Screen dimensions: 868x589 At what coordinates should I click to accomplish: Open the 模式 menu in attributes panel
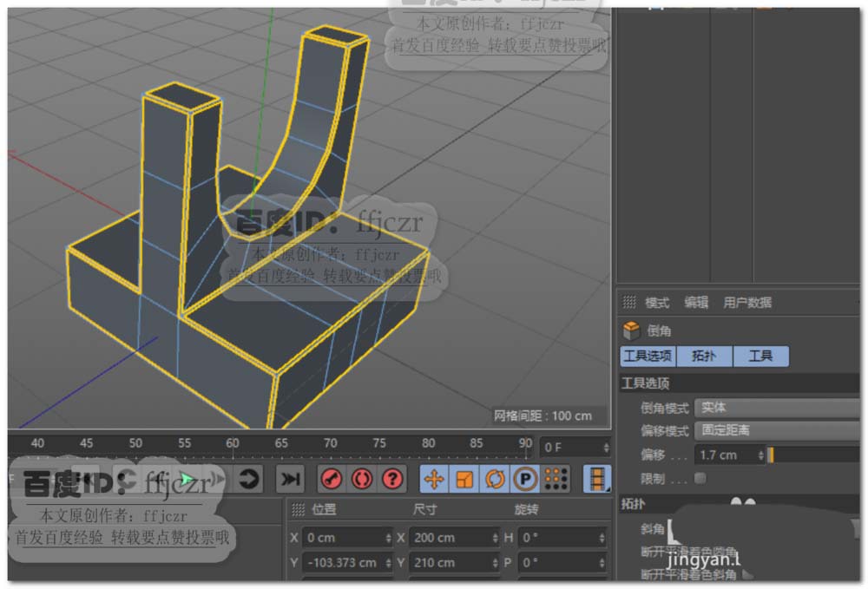(657, 303)
